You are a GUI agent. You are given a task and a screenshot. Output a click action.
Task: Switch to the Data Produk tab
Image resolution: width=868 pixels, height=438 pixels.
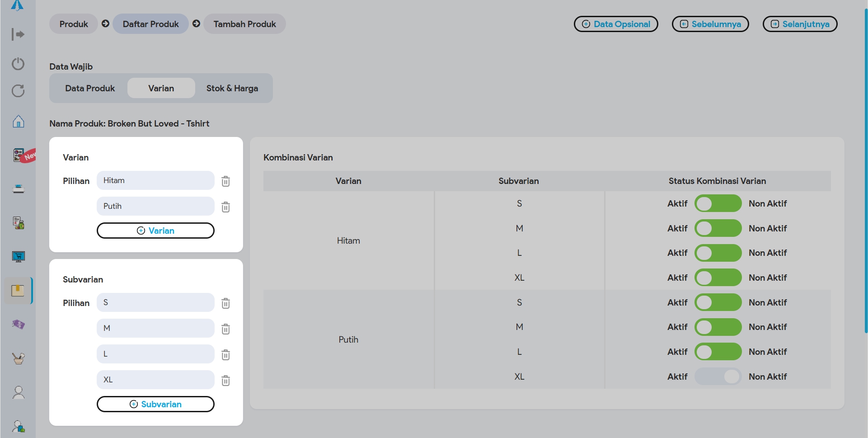pos(90,88)
